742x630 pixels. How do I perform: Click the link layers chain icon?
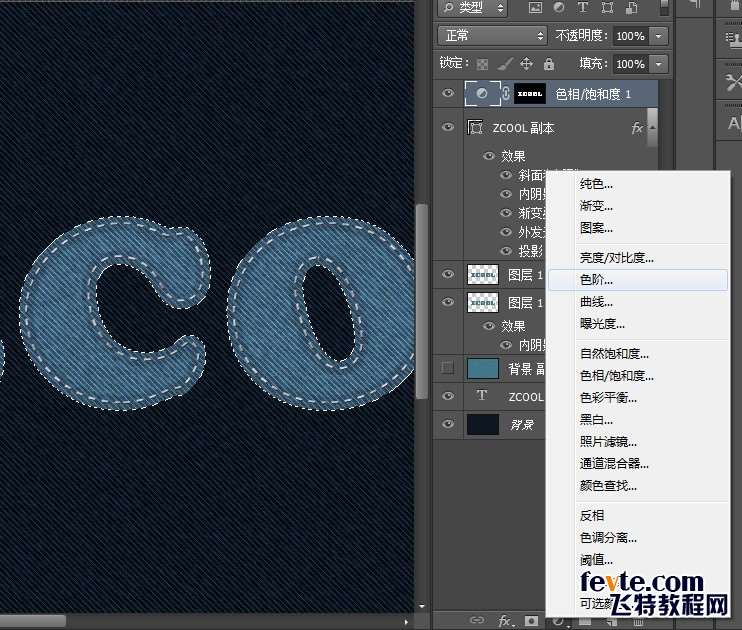(477, 620)
